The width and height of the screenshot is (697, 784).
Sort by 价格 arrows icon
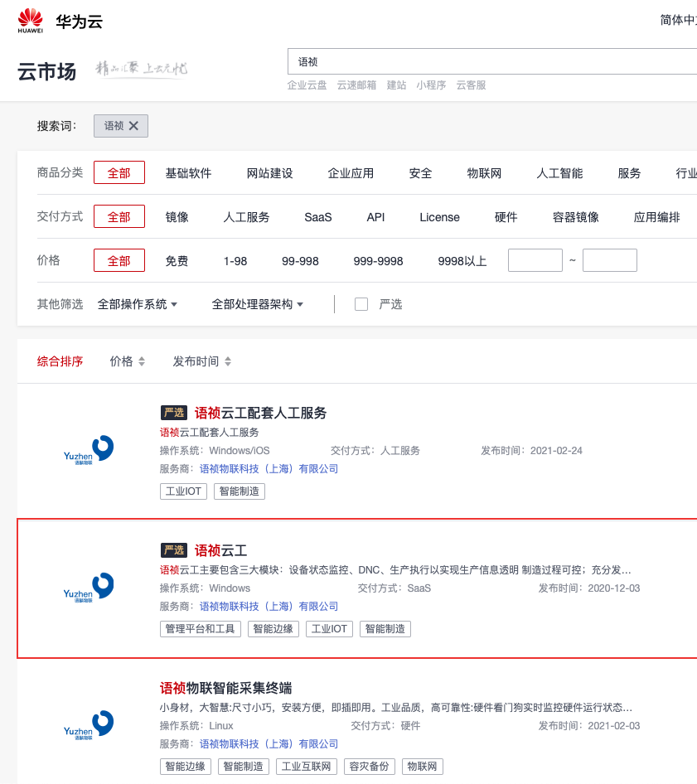(142, 361)
